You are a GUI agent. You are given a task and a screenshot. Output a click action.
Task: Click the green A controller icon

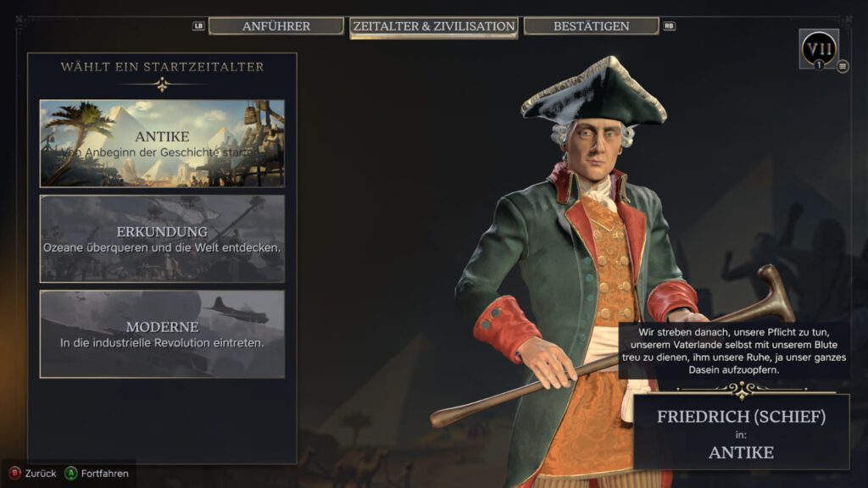click(71, 473)
